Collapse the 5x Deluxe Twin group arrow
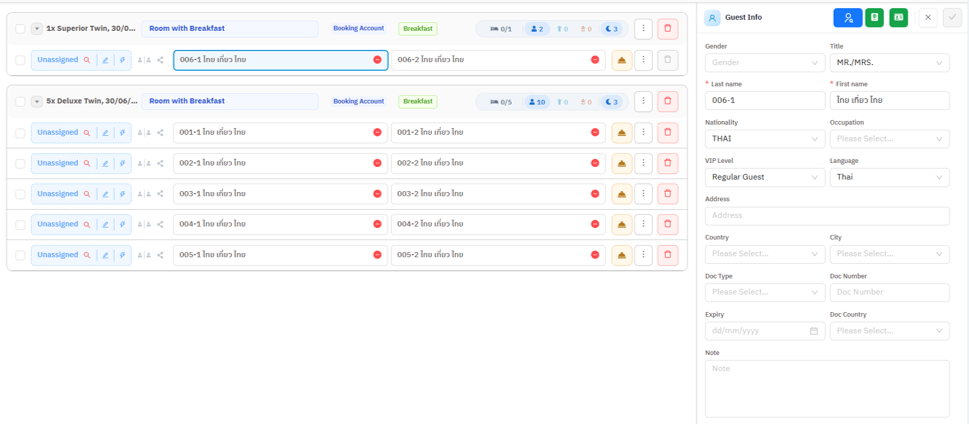 pyautogui.click(x=36, y=101)
